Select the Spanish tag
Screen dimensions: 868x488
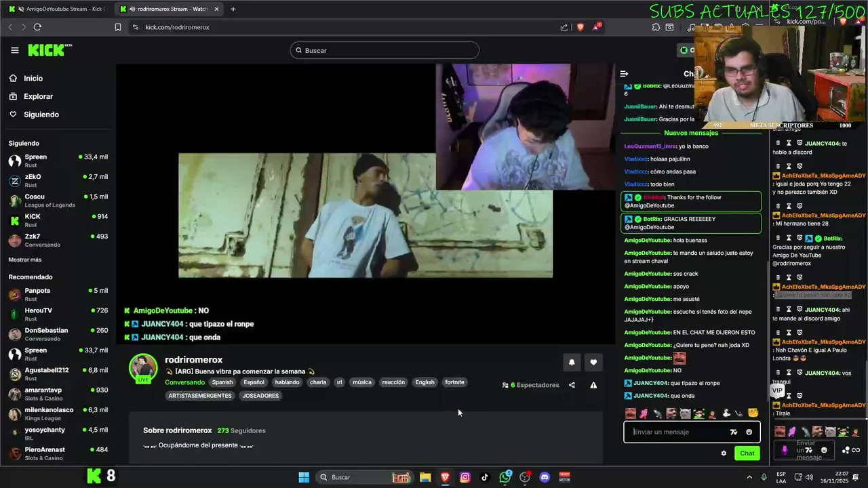coord(222,382)
